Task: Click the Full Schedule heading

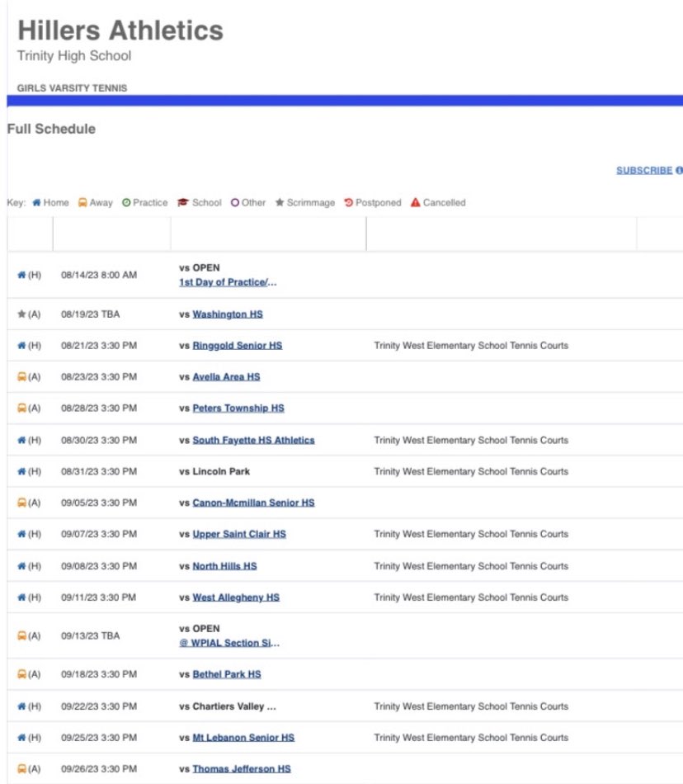Action: (51, 129)
